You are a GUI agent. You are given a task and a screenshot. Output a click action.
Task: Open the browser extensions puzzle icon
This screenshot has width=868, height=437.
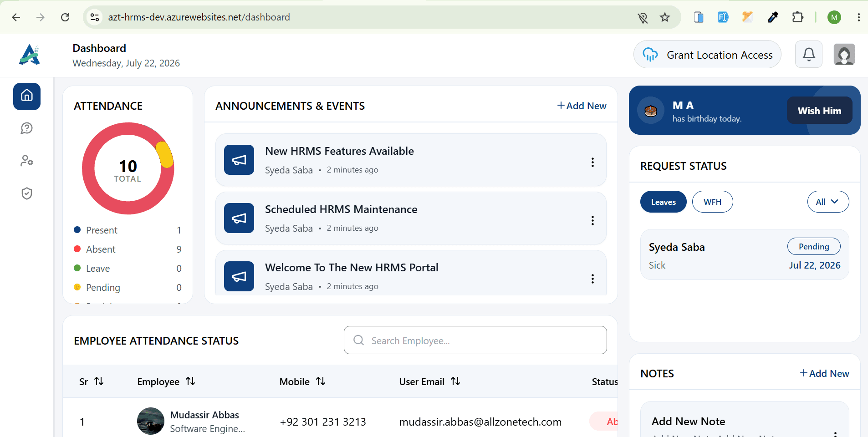(798, 17)
